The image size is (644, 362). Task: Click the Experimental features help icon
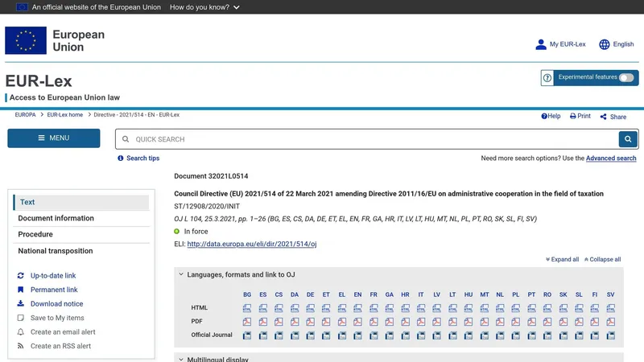click(x=547, y=78)
